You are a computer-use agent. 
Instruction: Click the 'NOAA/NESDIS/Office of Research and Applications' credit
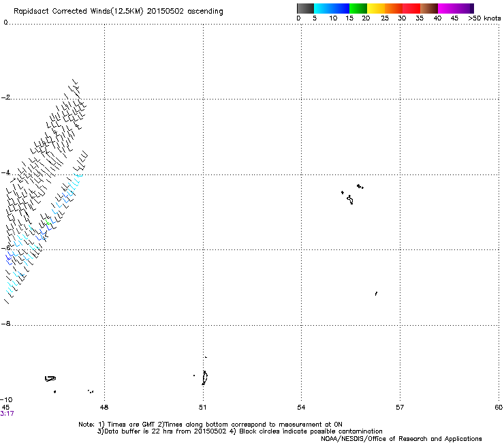click(x=401, y=439)
